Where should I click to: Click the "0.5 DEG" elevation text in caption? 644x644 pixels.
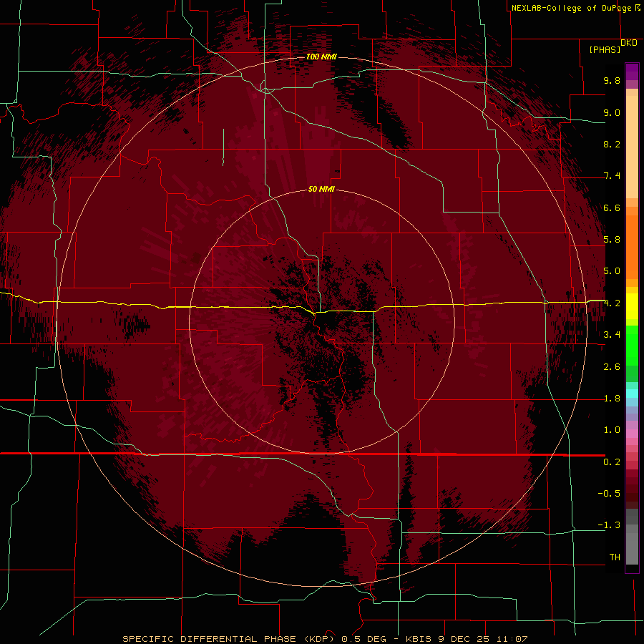[364, 639]
